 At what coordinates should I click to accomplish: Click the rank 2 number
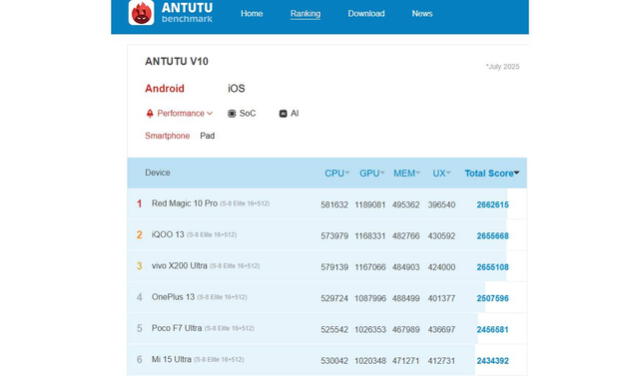coord(139,235)
